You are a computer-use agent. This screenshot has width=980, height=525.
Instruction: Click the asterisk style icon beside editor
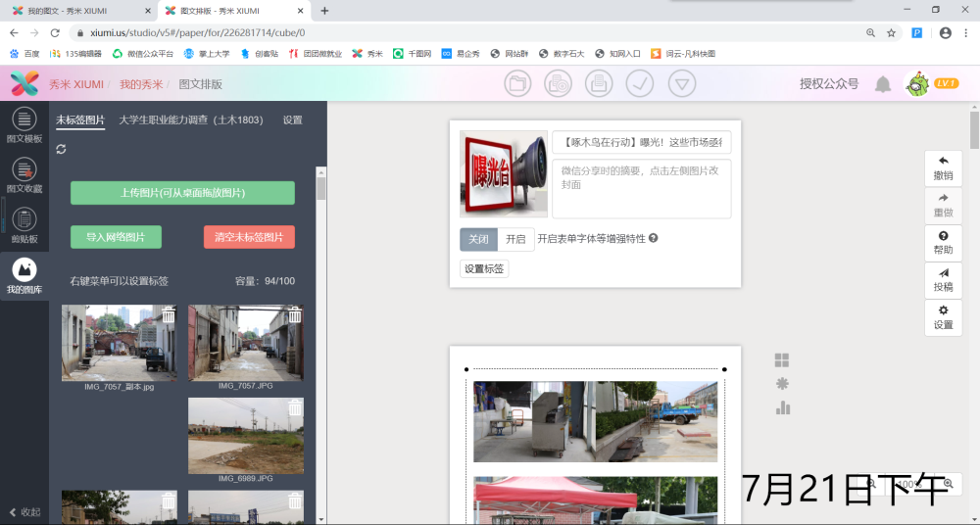[782, 384]
